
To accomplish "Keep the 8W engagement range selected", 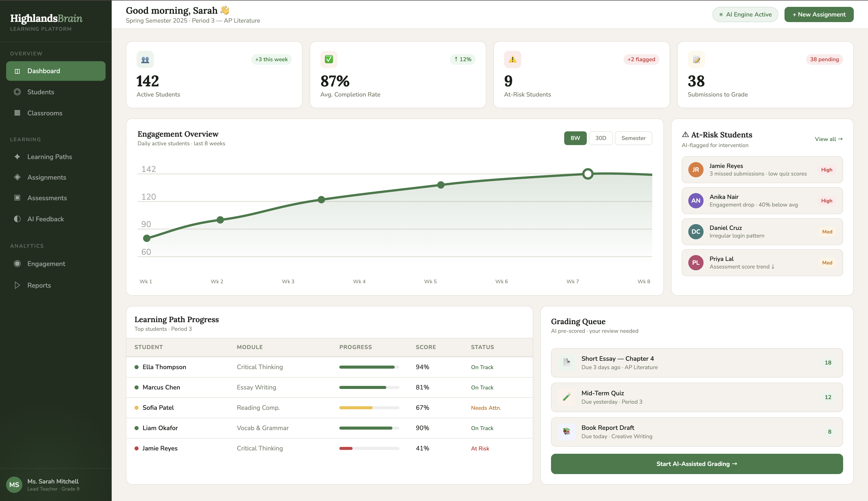I will click(575, 138).
